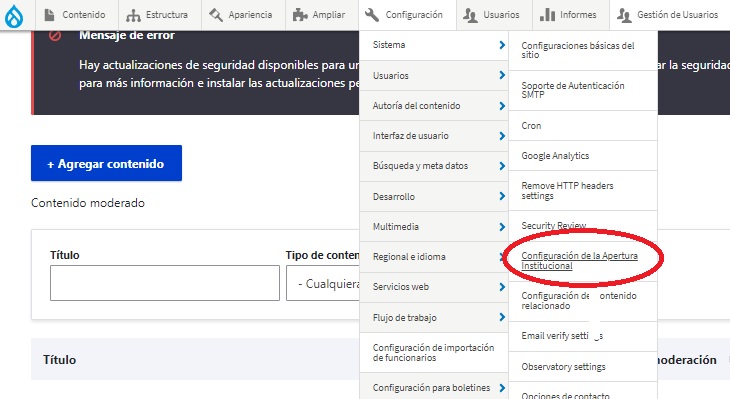Image resolution: width=730 pixels, height=399 pixels.
Task: Click the Apariencia brush icon
Action: coord(216,15)
